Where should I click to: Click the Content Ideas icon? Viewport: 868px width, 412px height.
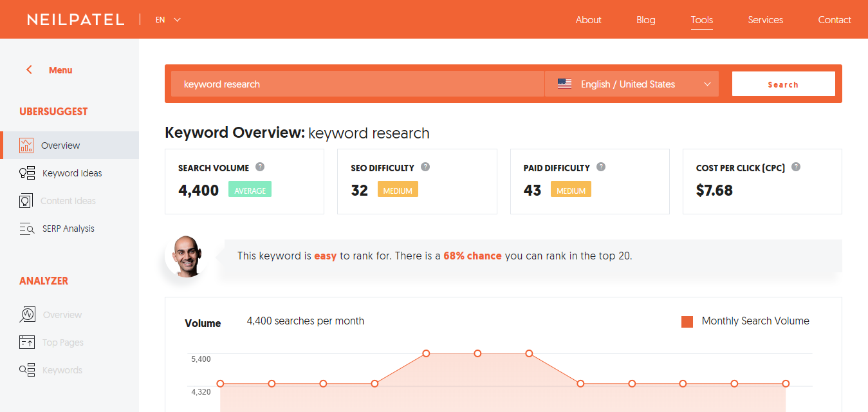[26, 201]
